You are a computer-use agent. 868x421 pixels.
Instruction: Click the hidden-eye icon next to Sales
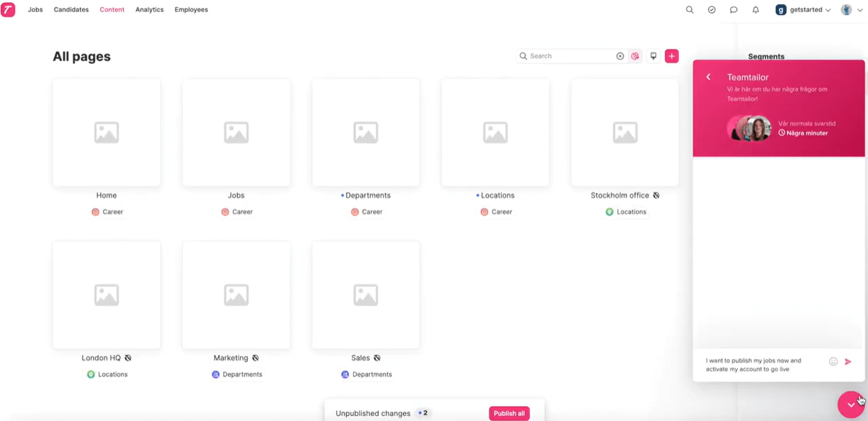pos(377,358)
